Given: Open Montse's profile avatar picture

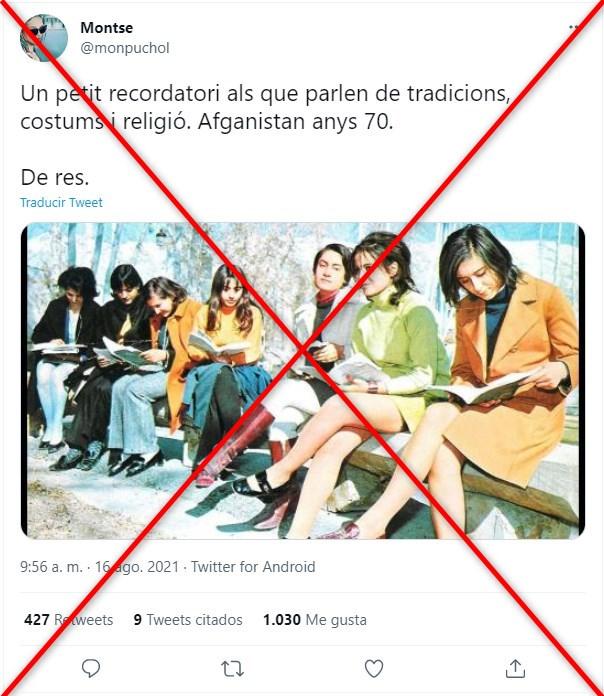Looking at the screenshot, I should pos(43,38).
